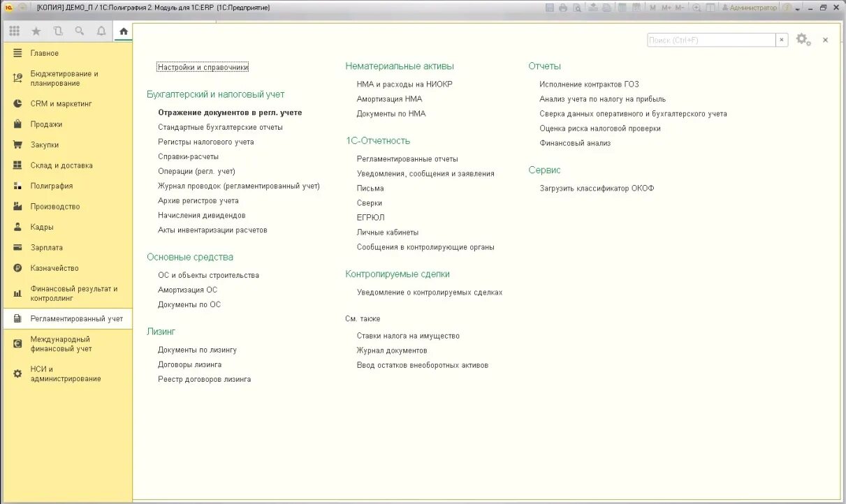Viewport: 846px width, 504px height.
Task: Select Регламентированный учет section
Action: tap(67, 318)
